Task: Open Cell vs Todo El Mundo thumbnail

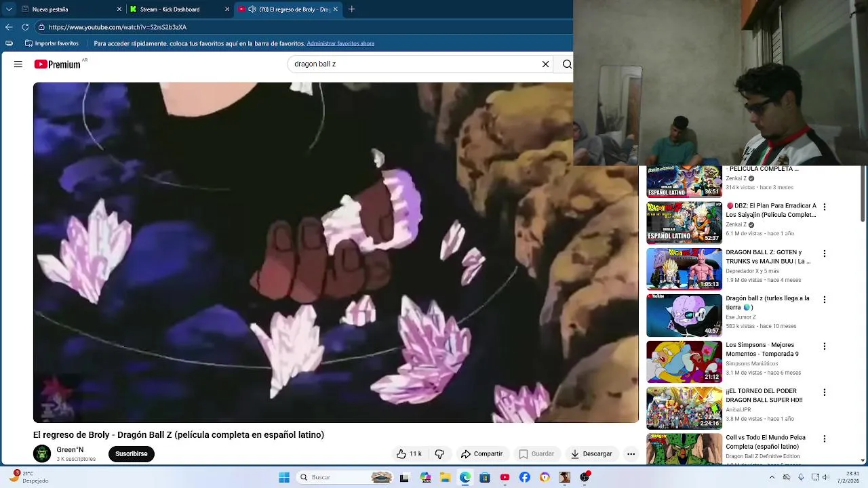Action: pyautogui.click(x=684, y=449)
